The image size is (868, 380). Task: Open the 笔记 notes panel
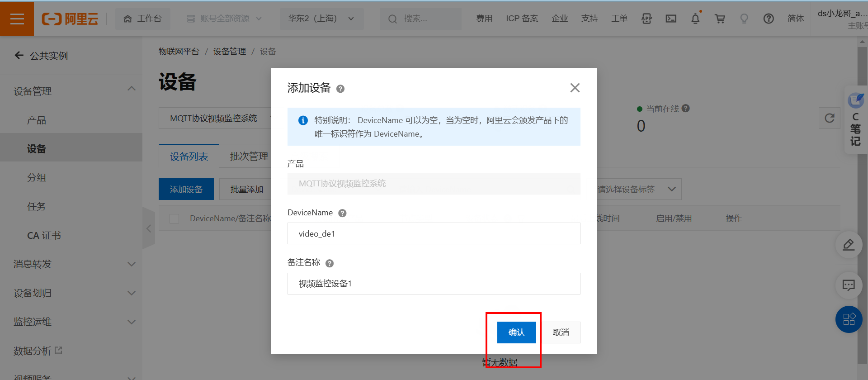pos(855,120)
